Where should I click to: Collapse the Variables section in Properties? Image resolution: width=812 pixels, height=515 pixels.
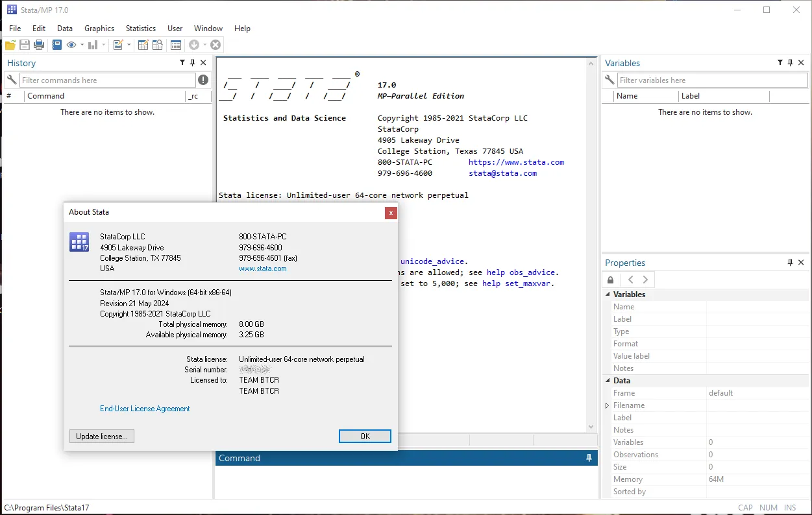(608, 294)
